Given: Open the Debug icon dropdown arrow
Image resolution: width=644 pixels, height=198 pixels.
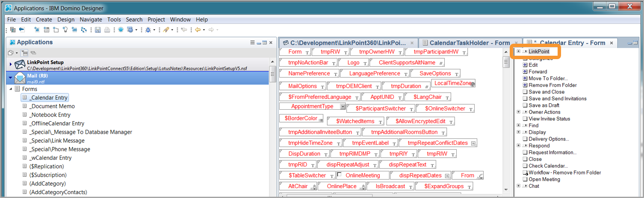Looking at the screenshot, I should [x=154, y=30].
